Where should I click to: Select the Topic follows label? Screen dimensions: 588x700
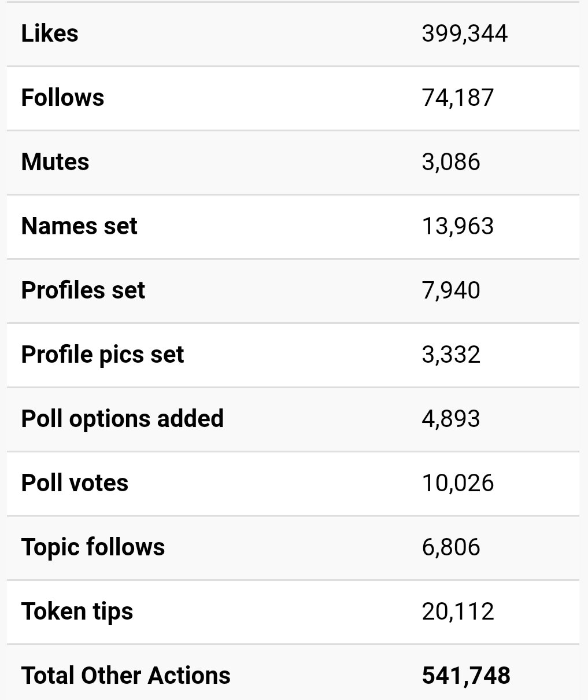pyautogui.click(x=93, y=547)
